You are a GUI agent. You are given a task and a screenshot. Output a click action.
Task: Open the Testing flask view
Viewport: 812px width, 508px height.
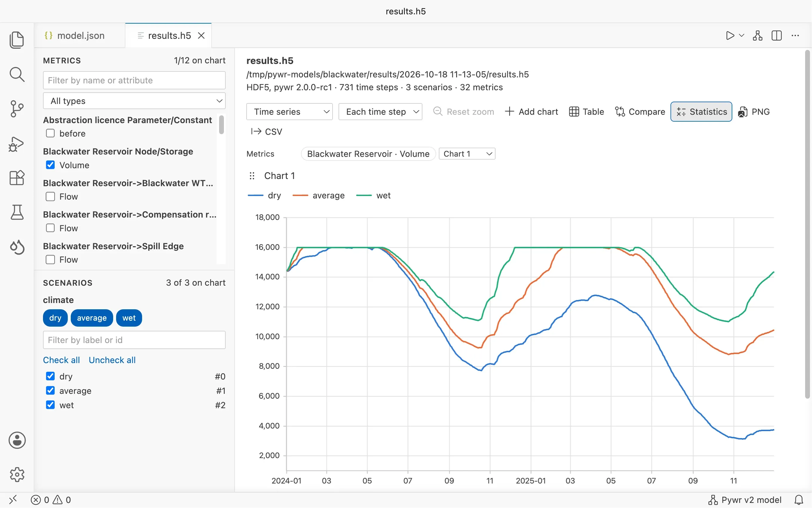pyautogui.click(x=17, y=212)
